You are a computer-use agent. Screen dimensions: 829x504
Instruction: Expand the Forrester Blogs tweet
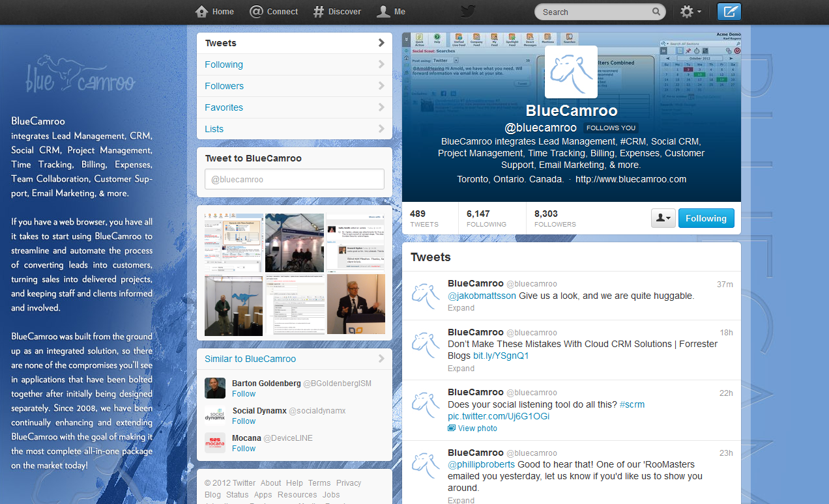(461, 369)
